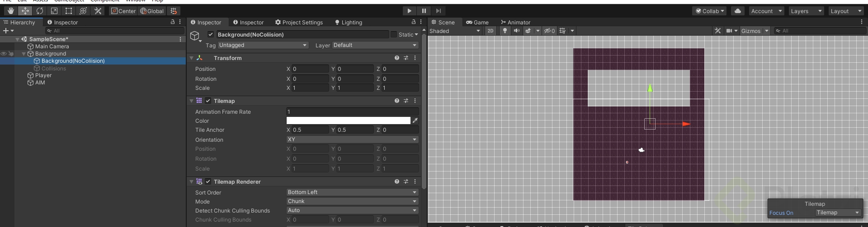The image size is (868, 227).
Task: Toggle pivot Center mode
Action: pyautogui.click(x=123, y=11)
